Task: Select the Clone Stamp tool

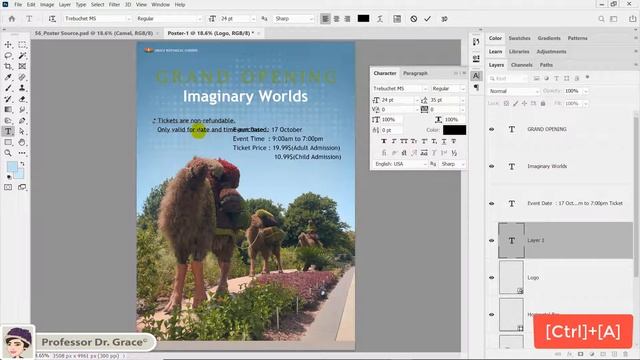Action: (x=22, y=88)
